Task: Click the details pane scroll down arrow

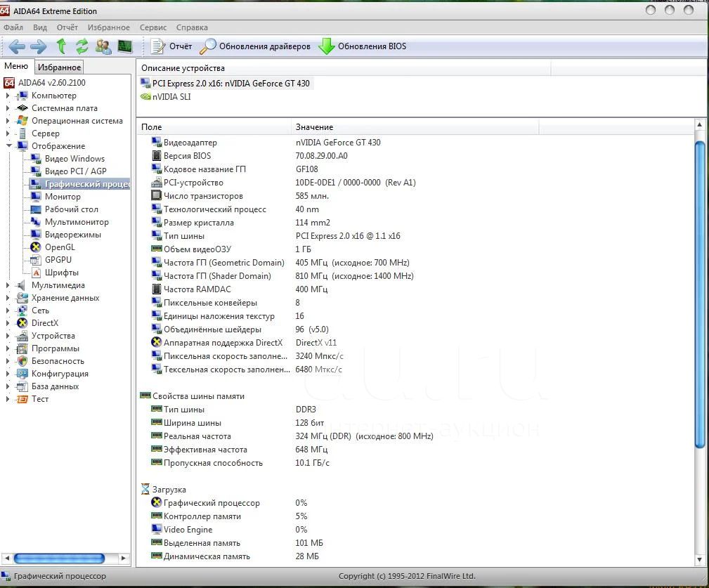Action: click(699, 559)
